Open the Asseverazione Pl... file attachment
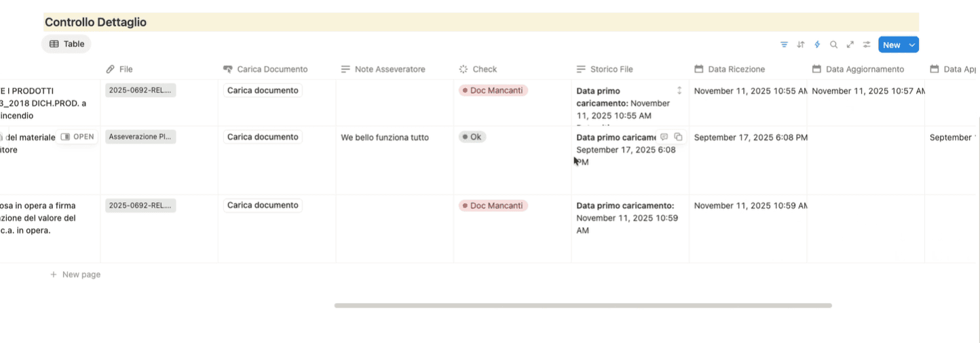Image resolution: width=980 pixels, height=343 pixels. click(140, 137)
